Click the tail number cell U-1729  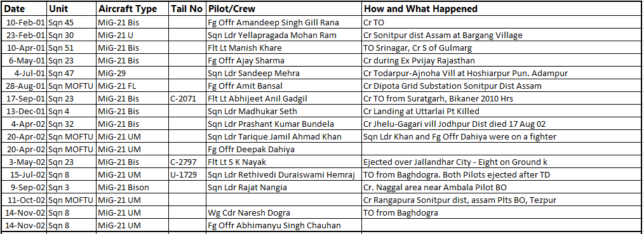(x=187, y=175)
